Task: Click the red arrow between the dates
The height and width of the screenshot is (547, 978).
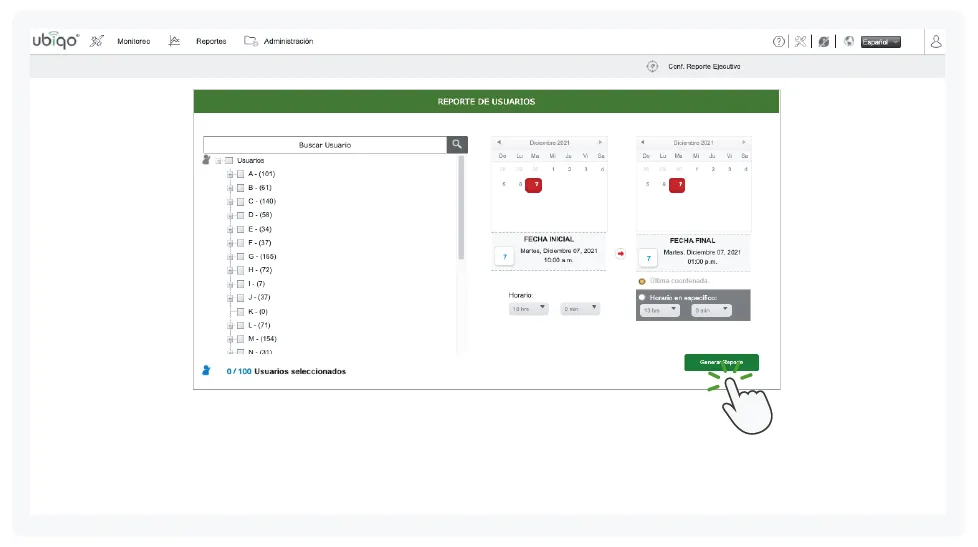Action: [621, 254]
